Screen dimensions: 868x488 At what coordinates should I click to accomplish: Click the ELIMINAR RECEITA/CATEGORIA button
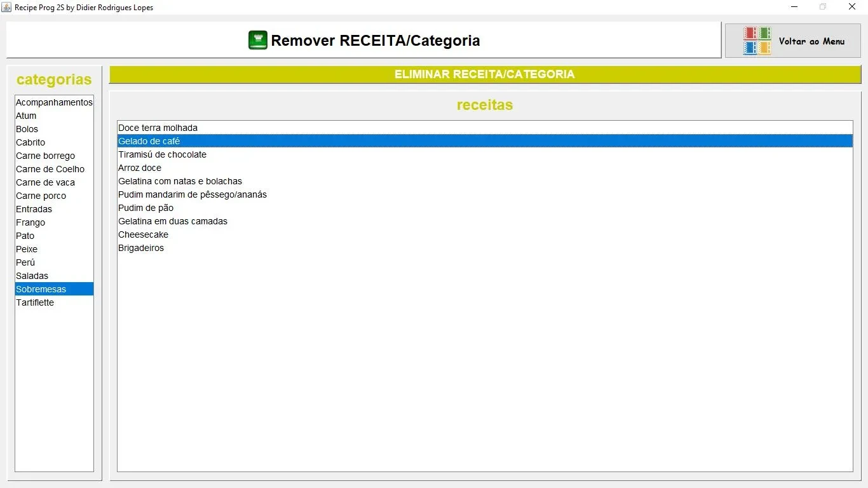tap(484, 74)
